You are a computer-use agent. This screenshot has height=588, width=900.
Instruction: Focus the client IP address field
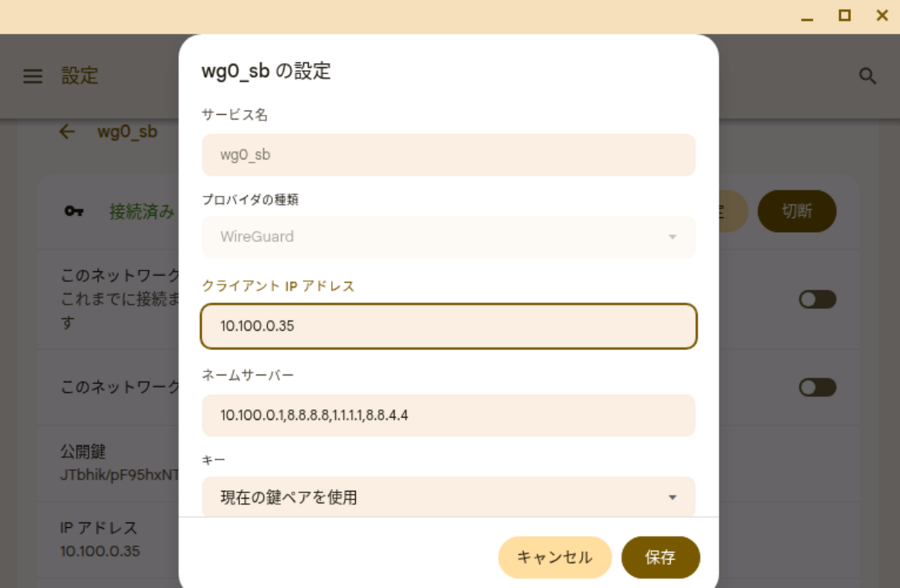pos(448,326)
